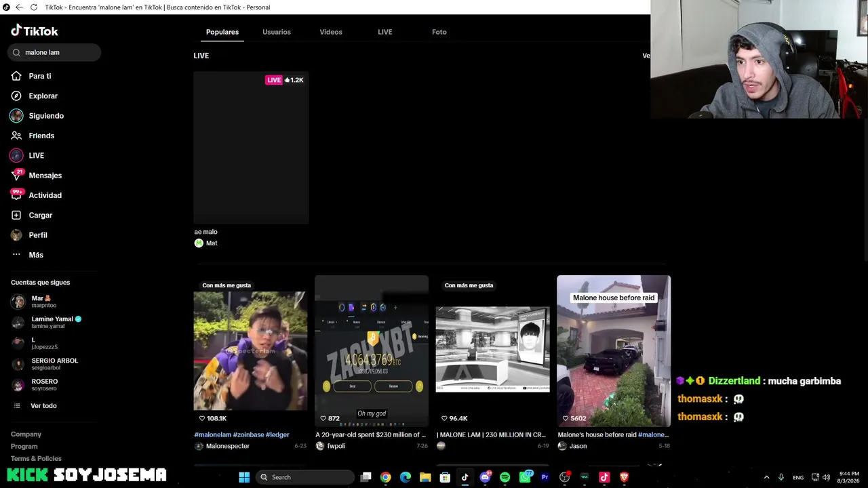Image resolution: width=868 pixels, height=488 pixels.
Task: Switch to the Usuarios tab
Action: click(277, 32)
